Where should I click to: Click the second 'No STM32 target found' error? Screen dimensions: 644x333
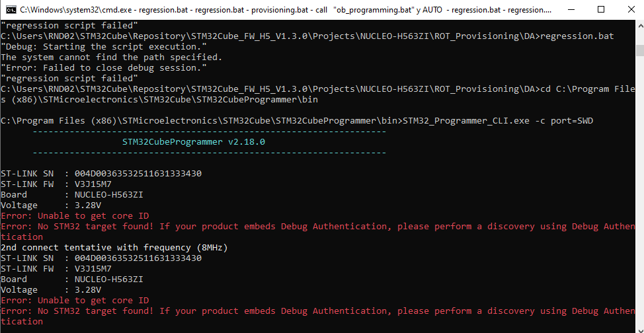(317, 316)
